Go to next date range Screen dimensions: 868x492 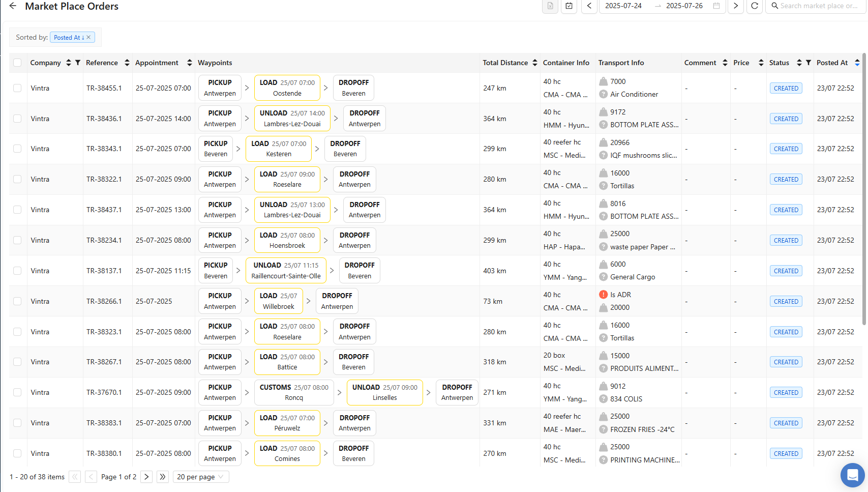click(x=736, y=6)
